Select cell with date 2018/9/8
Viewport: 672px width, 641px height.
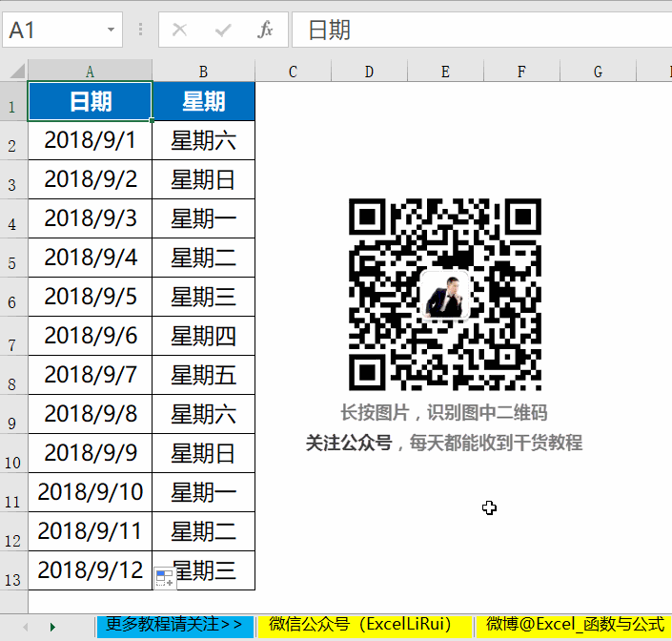coord(90,414)
